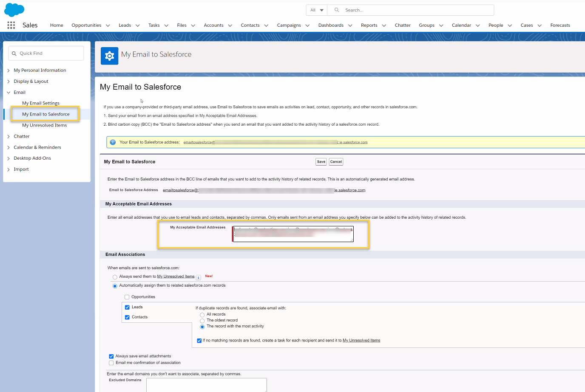This screenshot has height=392, width=585.
Task: Click the gear setup icon beside page title
Action: click(110, 56)
